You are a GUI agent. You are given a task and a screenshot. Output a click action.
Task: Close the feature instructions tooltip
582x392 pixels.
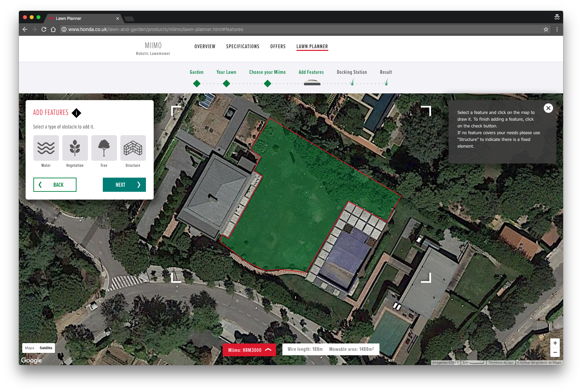[x=548, y=108]
